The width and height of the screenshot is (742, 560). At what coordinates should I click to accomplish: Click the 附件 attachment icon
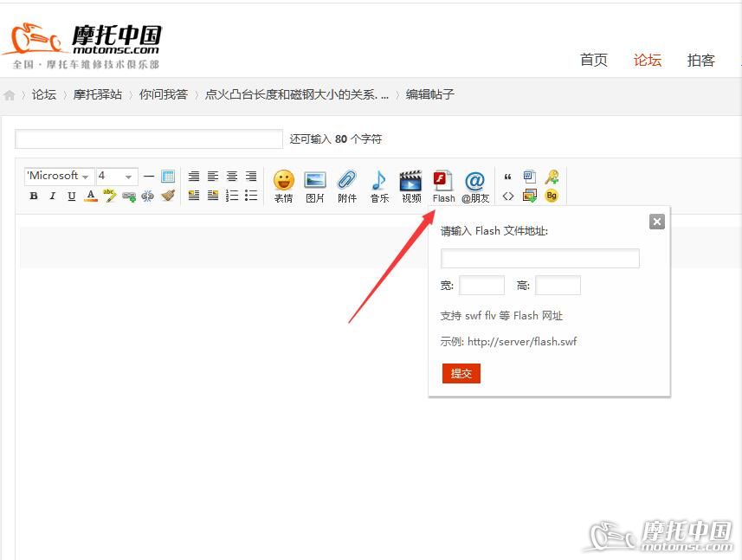click(x=346, y=183)
